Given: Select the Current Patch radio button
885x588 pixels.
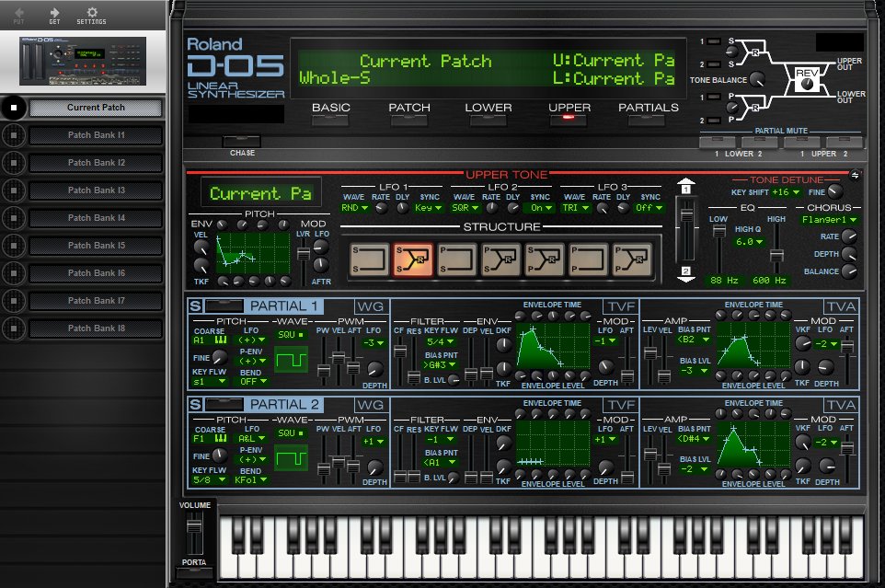Looking at the screenshot, I should tap(14, 108).
